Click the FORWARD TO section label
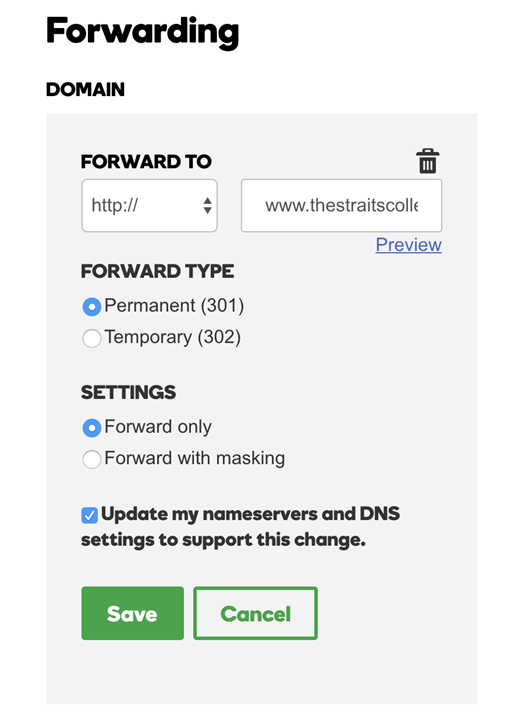The width and height of the screenshot is (532, 728). pyautogui.click(x=146, y=162)
